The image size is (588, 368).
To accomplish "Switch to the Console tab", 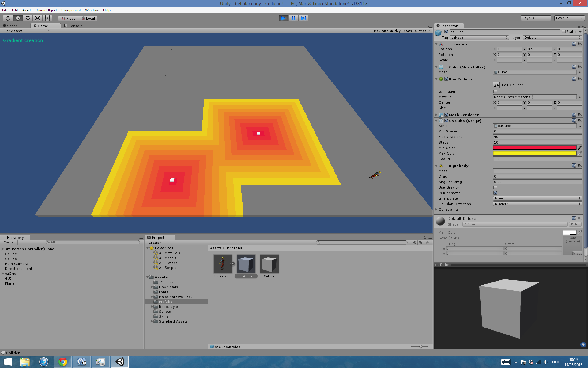I will 73,26.
